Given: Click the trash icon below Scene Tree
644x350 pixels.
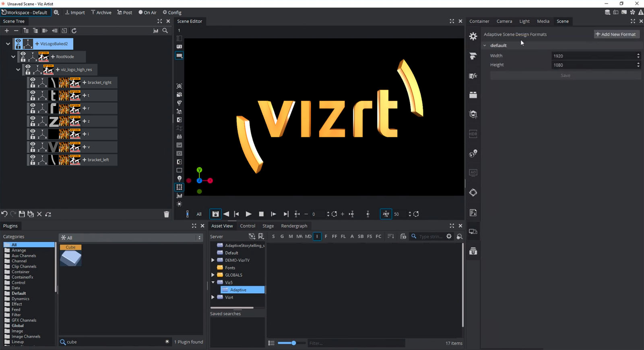Looking at the screenshot, I should [166, 214].
